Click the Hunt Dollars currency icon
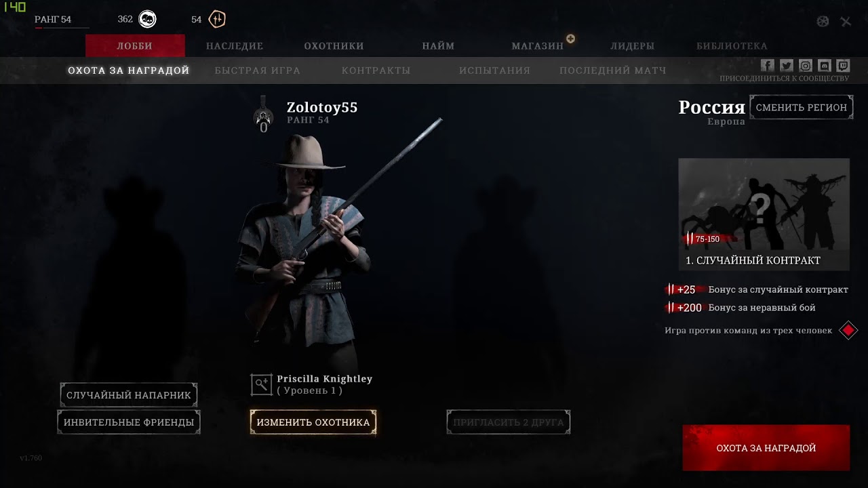868x488 pixels. point(147,19)
